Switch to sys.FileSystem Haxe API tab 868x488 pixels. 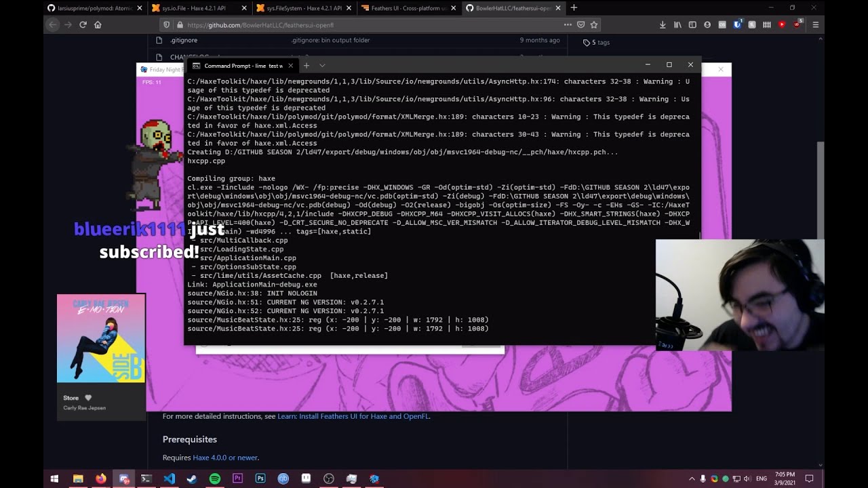(303, 8)
